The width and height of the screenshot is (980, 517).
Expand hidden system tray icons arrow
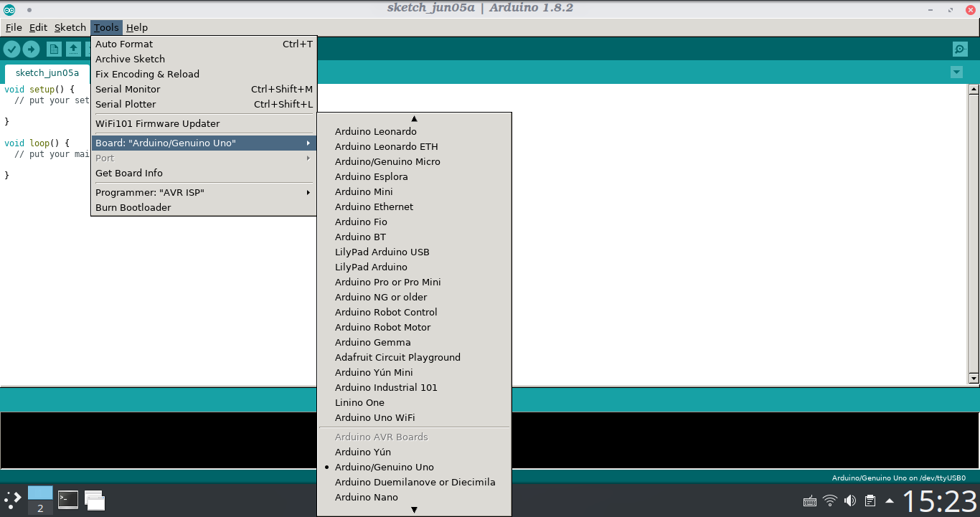click(x=890, y=501)
